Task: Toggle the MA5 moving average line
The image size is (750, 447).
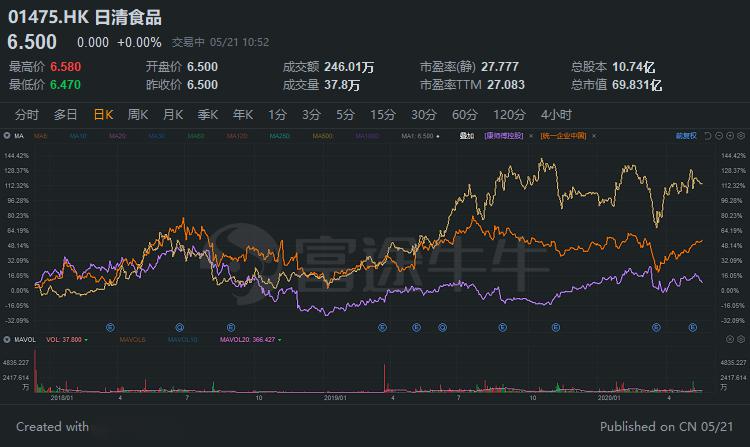Action: pyautogui.click(x=41, y=133)
